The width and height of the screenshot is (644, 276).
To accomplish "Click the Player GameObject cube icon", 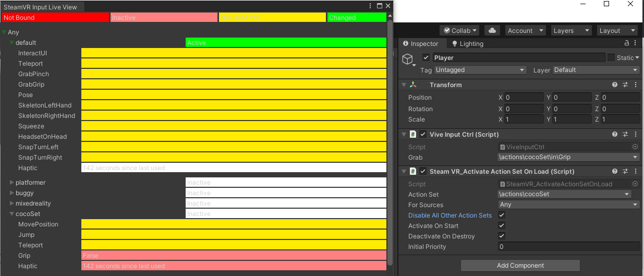I will point(407,59).
